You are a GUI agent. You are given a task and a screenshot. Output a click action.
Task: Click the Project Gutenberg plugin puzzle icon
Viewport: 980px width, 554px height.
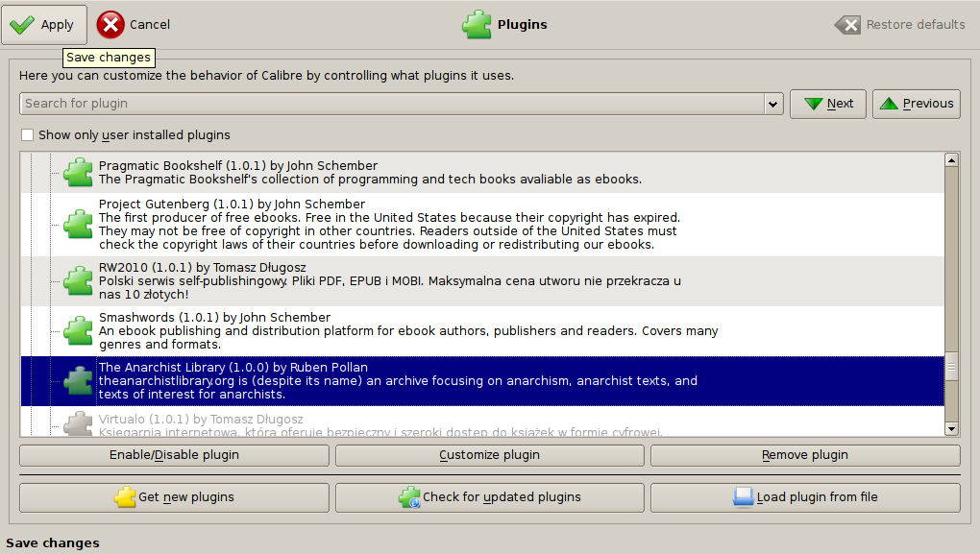[78, 225]
